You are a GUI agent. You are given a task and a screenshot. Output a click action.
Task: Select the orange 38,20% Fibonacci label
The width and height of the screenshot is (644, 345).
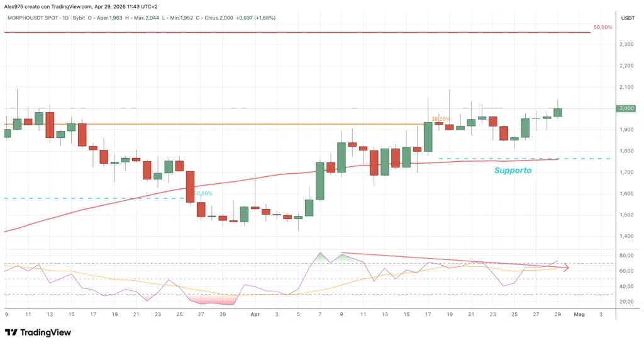click(x=440, y=119)
